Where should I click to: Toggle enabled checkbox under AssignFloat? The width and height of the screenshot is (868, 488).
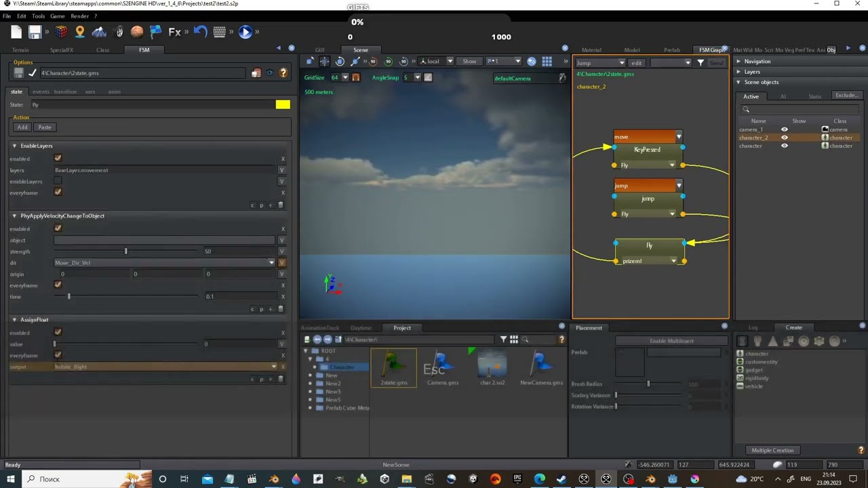tap(58, 333)
